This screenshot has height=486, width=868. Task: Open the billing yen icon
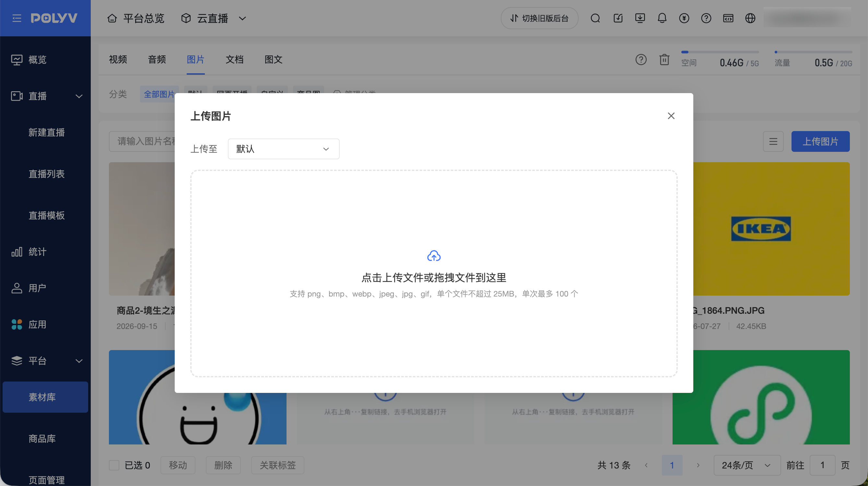(684, 18)
